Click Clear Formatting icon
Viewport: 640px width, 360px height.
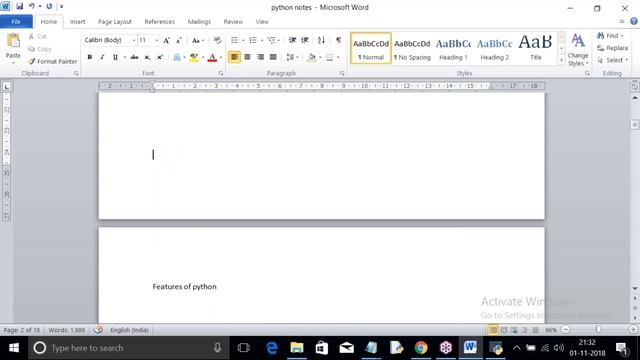pyautogui.click(x=218, y=40)
